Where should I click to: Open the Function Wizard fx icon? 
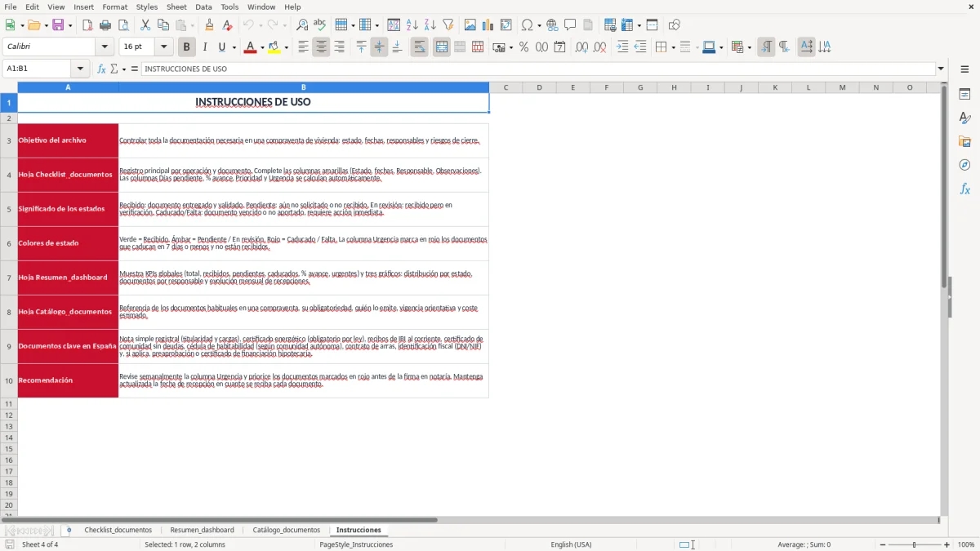click(x=101, y=69)
